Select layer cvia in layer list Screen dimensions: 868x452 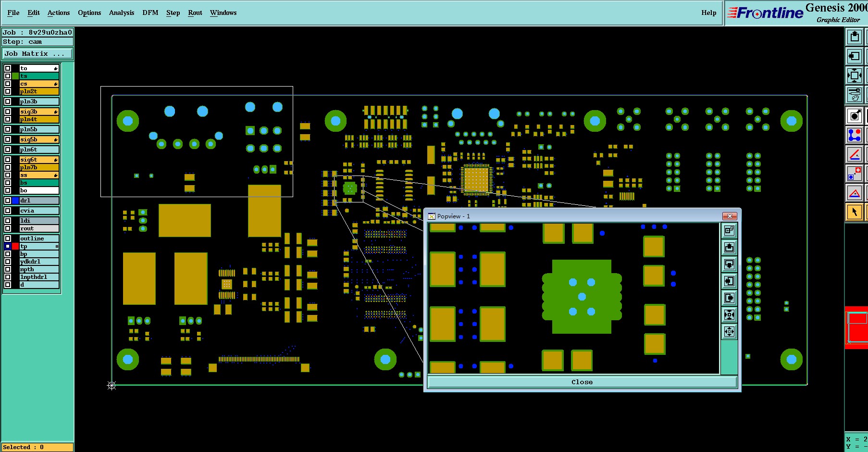click(39, 211)
